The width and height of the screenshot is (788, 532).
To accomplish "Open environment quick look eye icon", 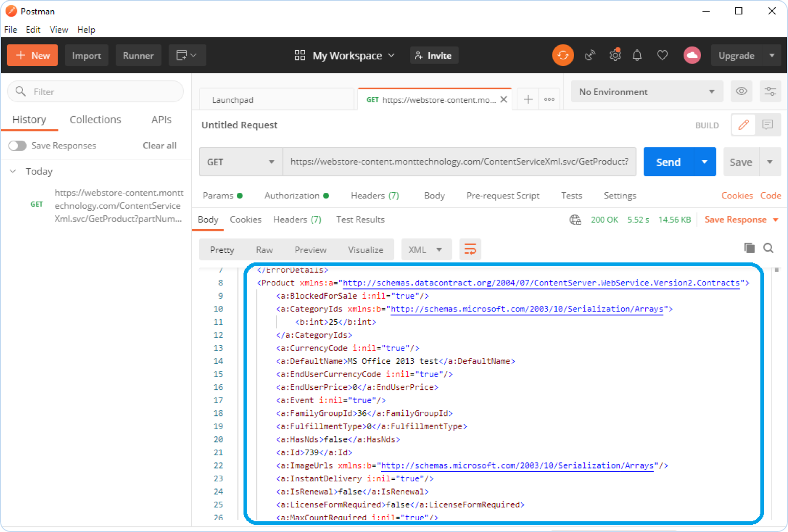I will 741,92.
